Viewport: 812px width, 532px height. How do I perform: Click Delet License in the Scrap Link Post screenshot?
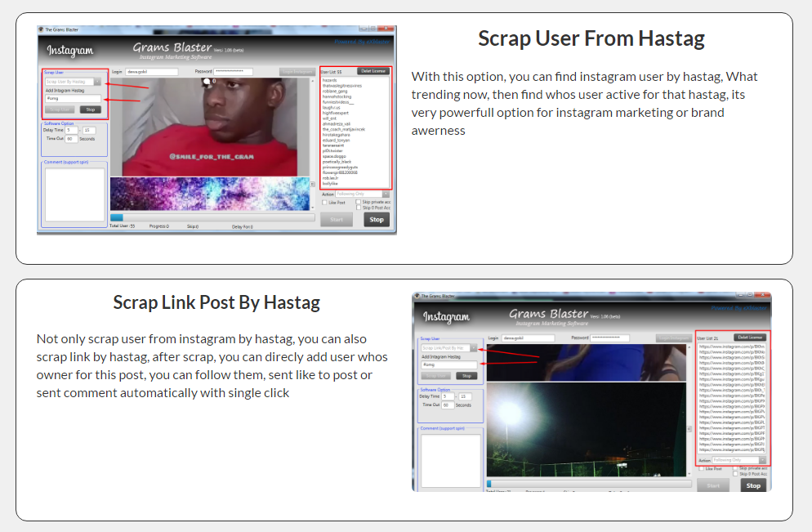pyautogui.click(x=750, y=338)
